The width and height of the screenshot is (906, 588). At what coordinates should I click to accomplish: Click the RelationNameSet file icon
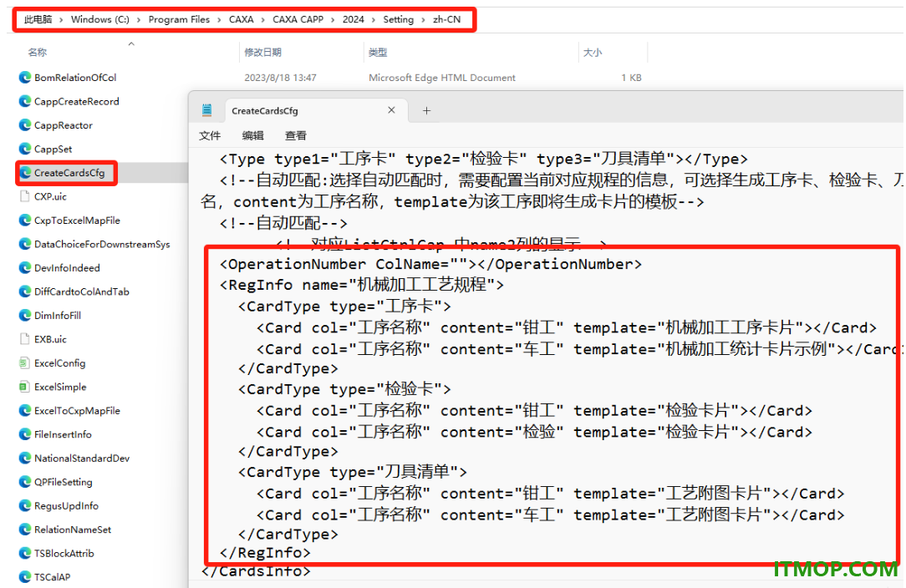pos(25,529)
